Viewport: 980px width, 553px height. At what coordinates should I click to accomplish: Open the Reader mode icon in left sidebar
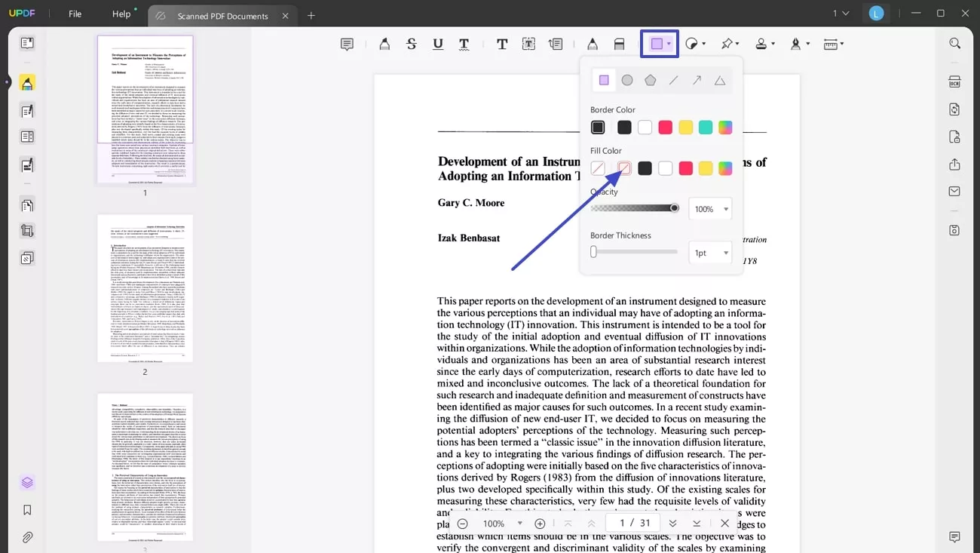(27, 44)
